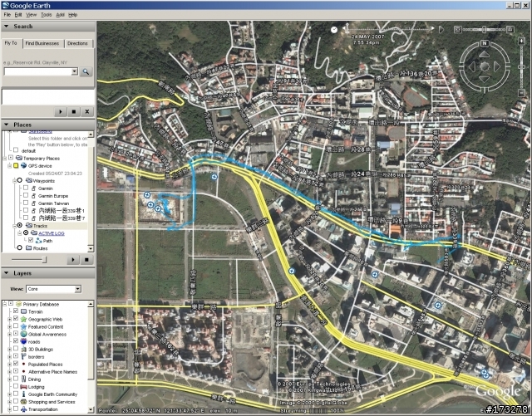
Task: Open the View Core dropdown
Action: 78,289
